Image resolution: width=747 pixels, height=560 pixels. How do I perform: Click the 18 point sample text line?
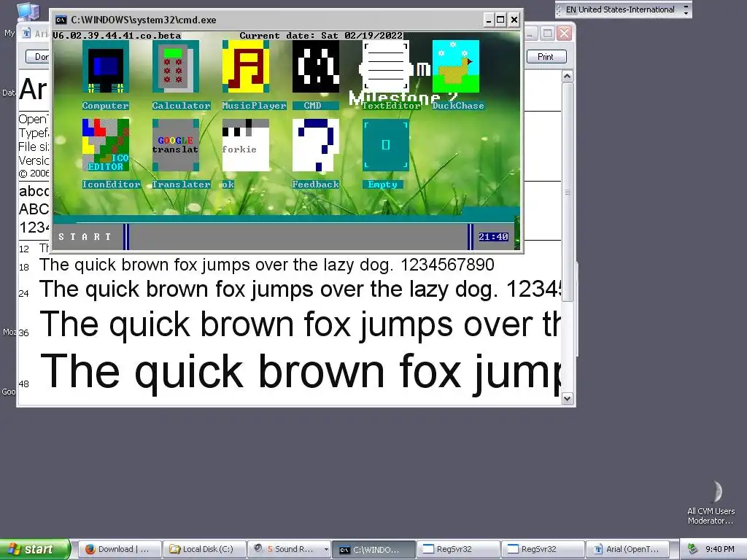(x=267, y=265)
